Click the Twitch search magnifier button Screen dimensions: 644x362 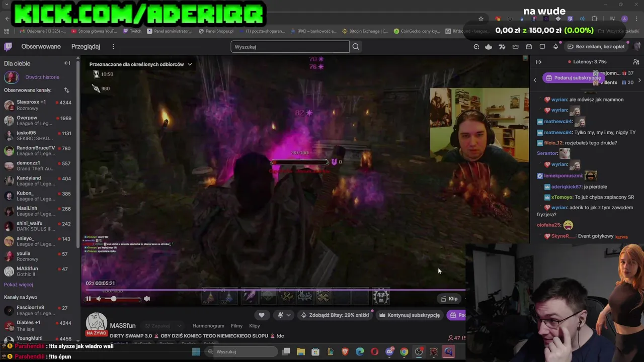pyautogui.click(x=356, y=47)
